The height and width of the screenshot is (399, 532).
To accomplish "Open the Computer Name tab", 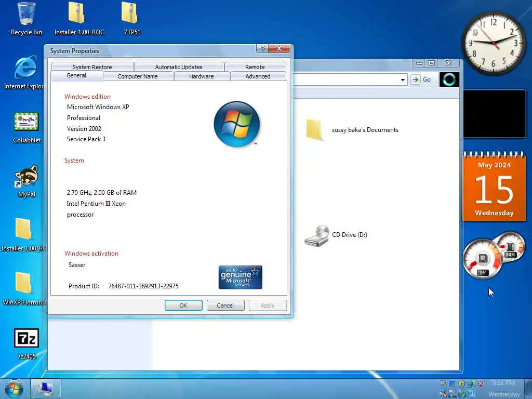I will pyautogui.click(x=138, y=76).
